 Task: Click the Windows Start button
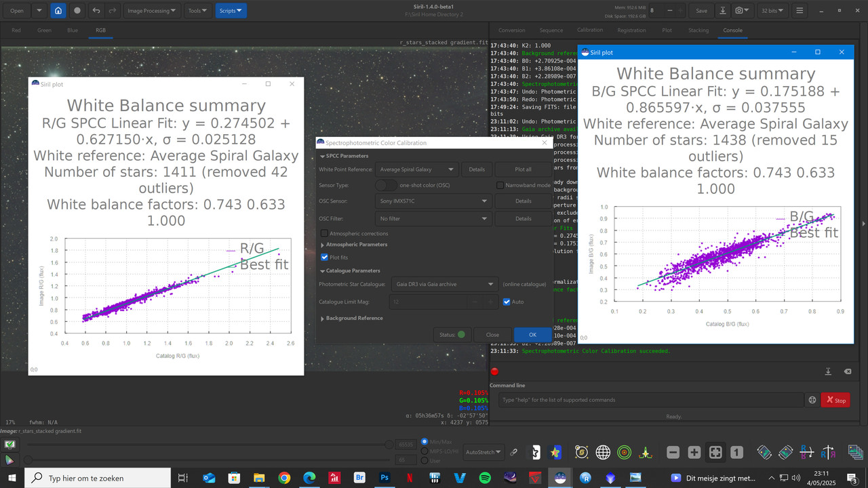tap(12, 478)
